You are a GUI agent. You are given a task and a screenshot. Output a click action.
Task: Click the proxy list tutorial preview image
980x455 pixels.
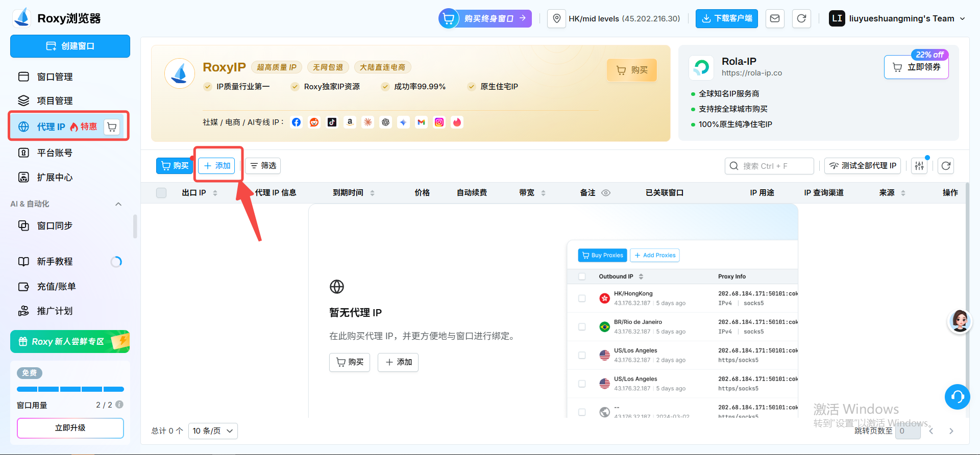682,328
